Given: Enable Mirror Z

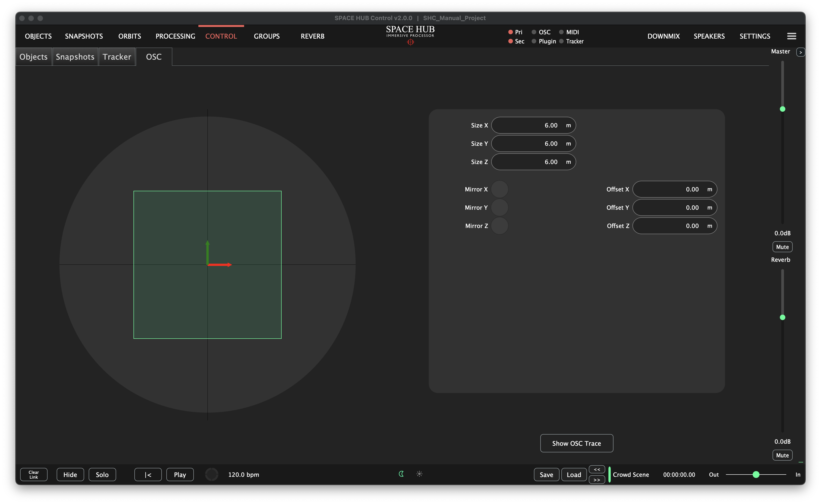Looking at the screenshot, I should [x=499, y=226].
